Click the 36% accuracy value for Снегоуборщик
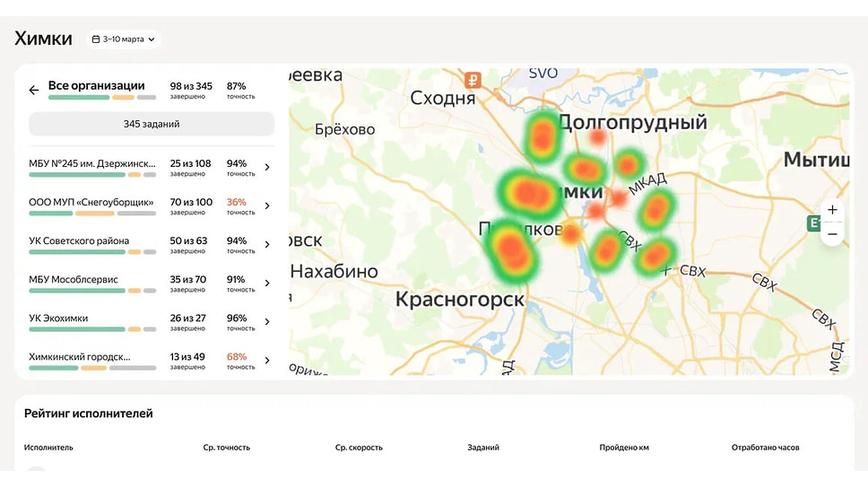Image resolution: width=868 pixels, height=488 pixels. (236, 202)
